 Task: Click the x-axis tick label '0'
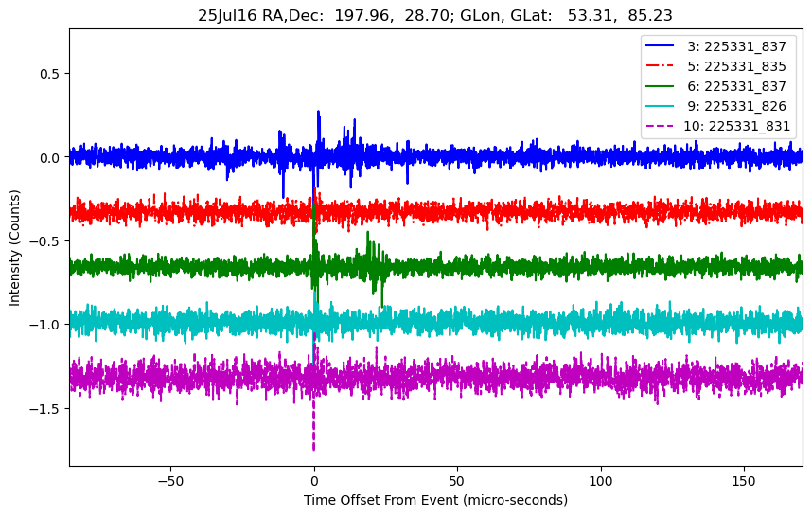tap(314, 481)
